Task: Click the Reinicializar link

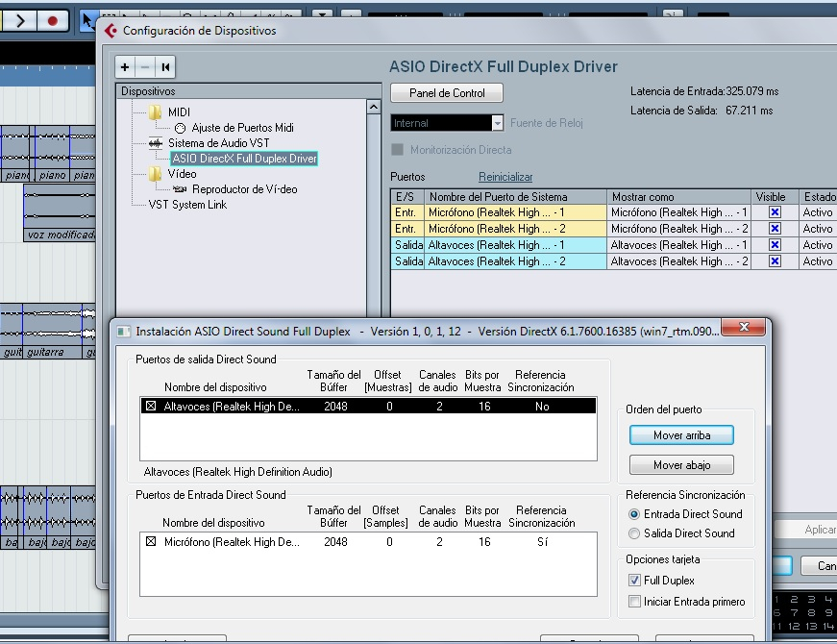Action: [x=505, y=177]
